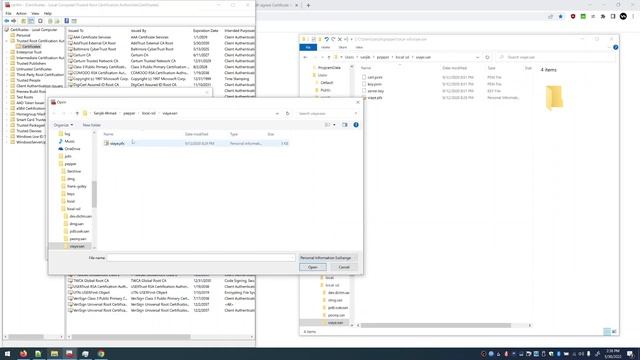Viewport: 640px width, 360px height.
Task: Bookmark the page with browser star icon
Action: click(x=561, y=16)
